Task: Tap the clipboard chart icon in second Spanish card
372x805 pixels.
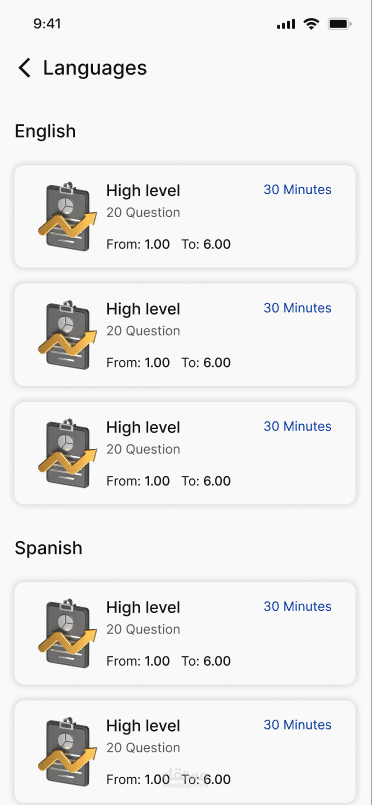Action: tap(67, 751)
